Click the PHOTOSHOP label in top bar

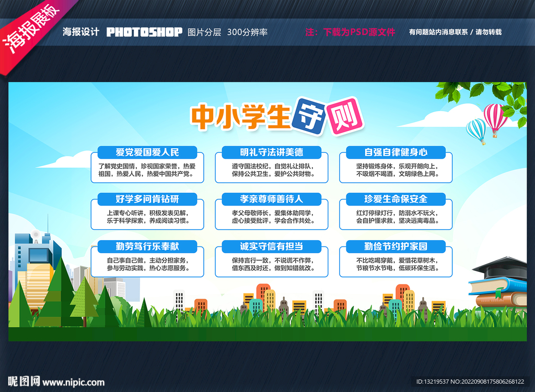click(x=145, y=31)
